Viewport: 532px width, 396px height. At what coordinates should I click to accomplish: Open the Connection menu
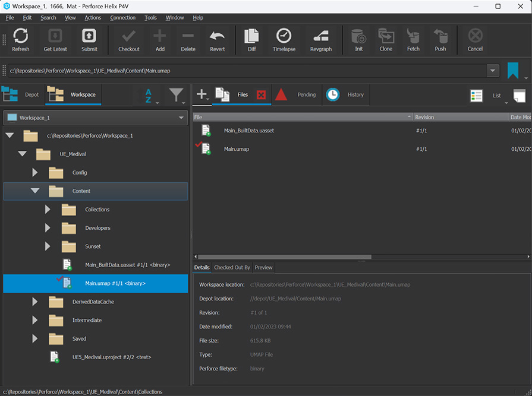[x=122, y=17]
